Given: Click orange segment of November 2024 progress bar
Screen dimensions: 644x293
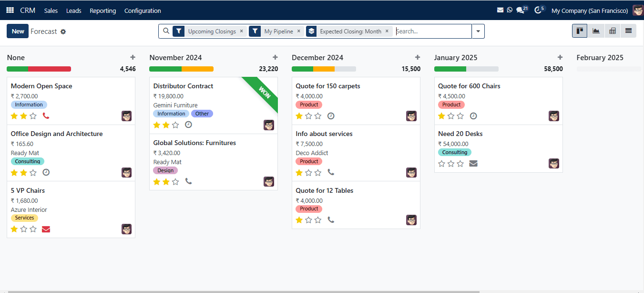Looking at the screenshot, I should (x=198, y=69).
